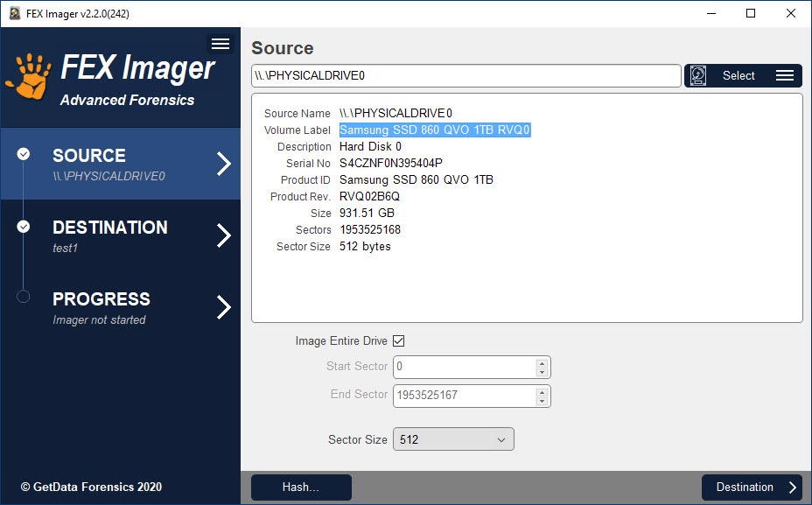Click the FEX Imager title bar app icon

point(15,13)
